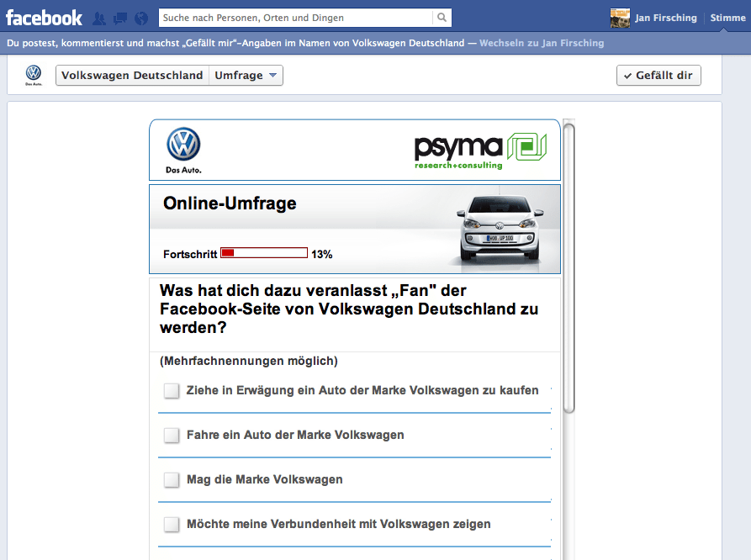Click the search magnifier icon
751x560 pixels.
click(442, 18)
